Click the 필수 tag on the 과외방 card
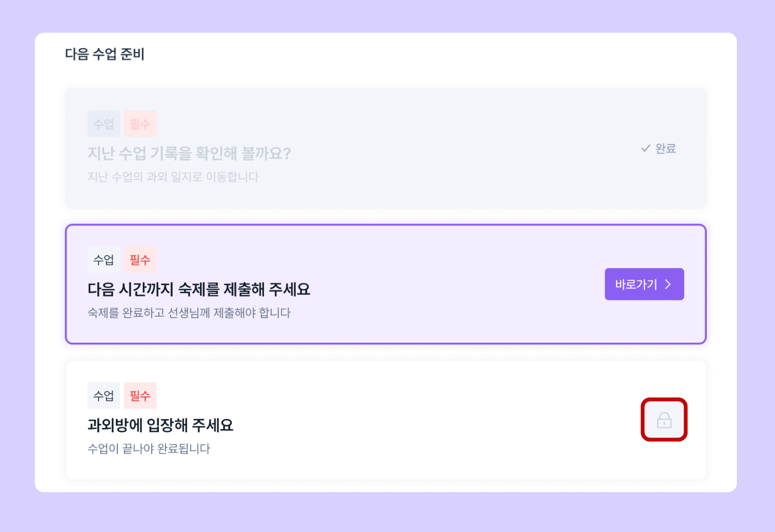Image resolution: width=775 pixels, height=532 pixels. click(x=140, y=396)
